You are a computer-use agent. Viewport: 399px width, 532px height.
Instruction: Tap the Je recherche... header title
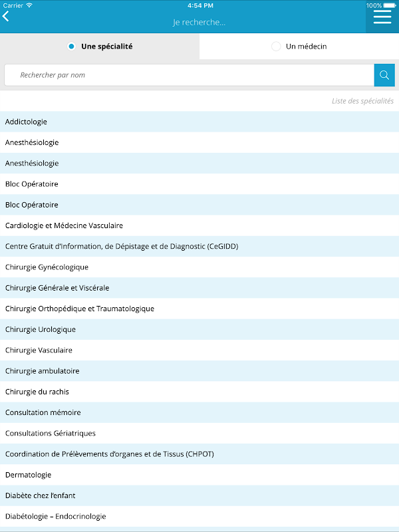point(199,23)
